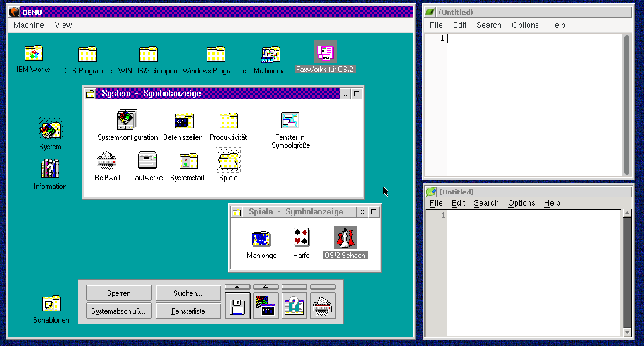
Task: Click the Spiele folder icon in System window
Action: click(x=228, y=159)
